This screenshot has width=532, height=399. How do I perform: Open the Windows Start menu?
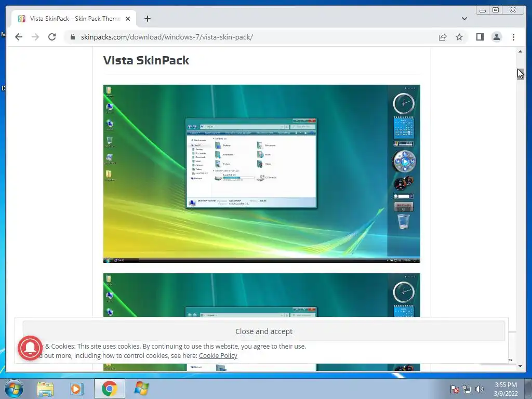[14, 389]
